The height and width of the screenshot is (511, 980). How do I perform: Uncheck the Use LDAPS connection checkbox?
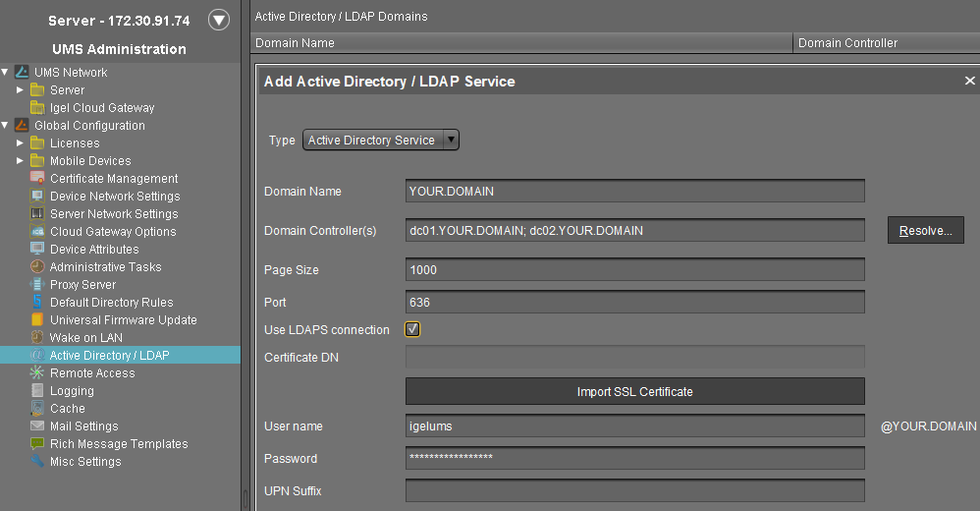pyautogui.click(x=413, y=330)
